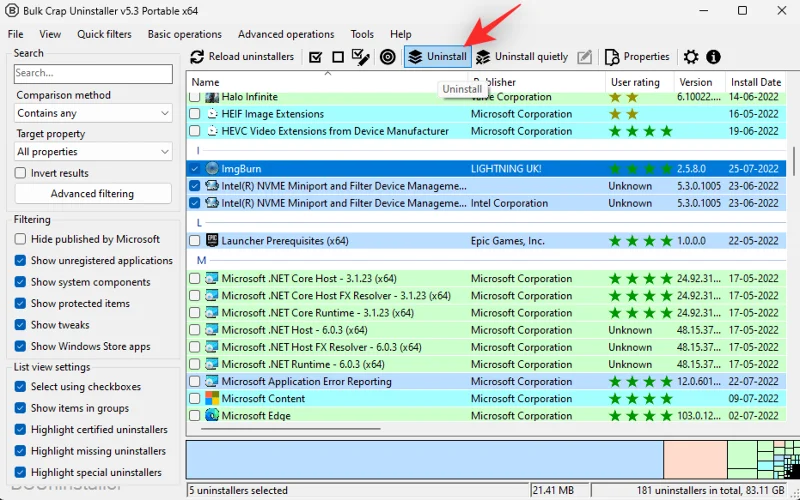The image size is (800, 500).
Task: Click the Microsoft Edge icon
Action: [212, 415]
